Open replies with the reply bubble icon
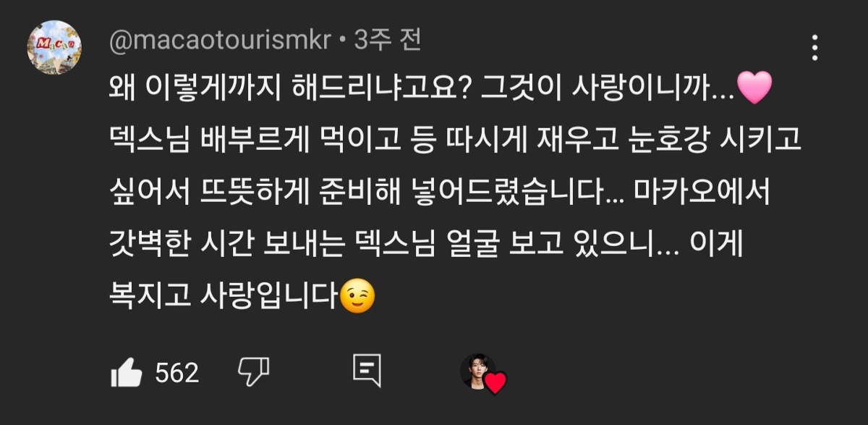868x425 pixels. coord(367,371)
